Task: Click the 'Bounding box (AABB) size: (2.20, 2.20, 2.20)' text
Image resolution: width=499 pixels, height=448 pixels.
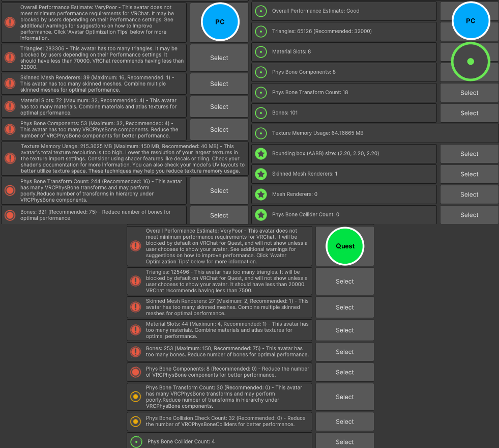Action: tap(325, 153)
